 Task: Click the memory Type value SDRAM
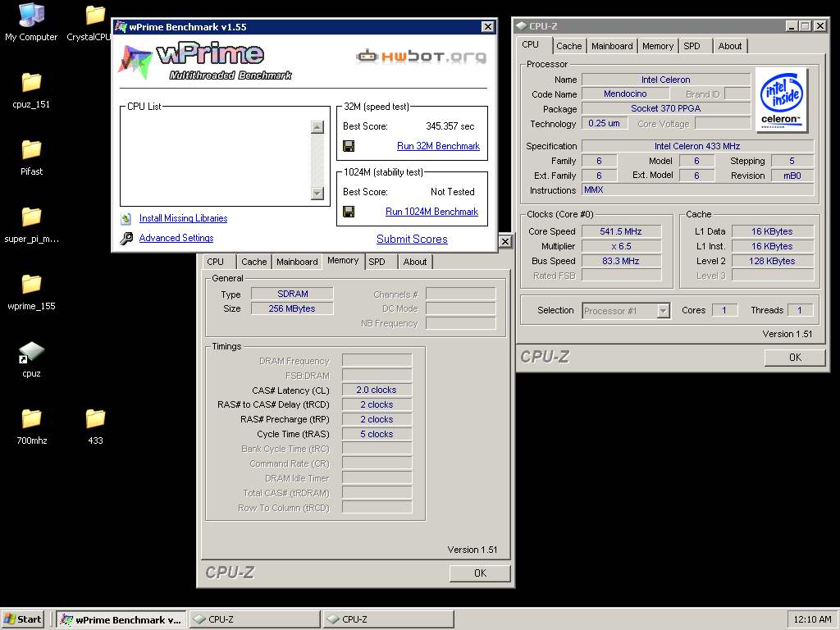coord(292,294)
